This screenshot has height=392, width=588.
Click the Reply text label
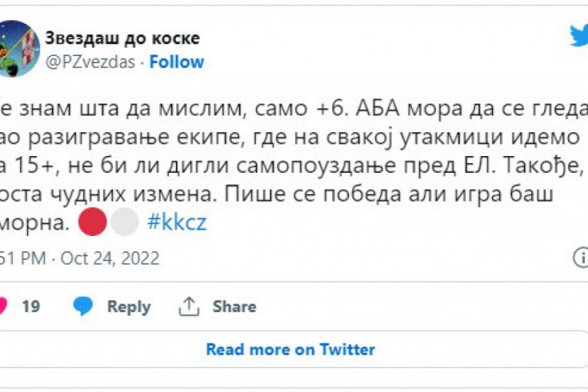tap(128, 307)
